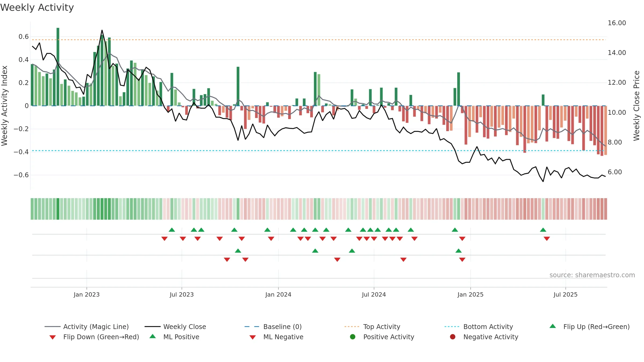The image size is (644, 362).
Task: Click the −0.4 activity index tick label
Action: pos(21,152)
